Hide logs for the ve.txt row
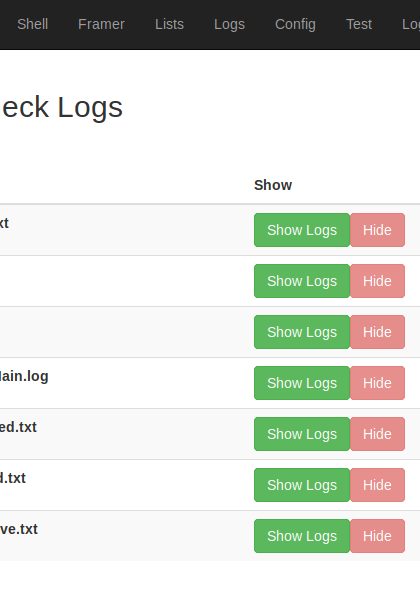420x595 pixels. 377,536
